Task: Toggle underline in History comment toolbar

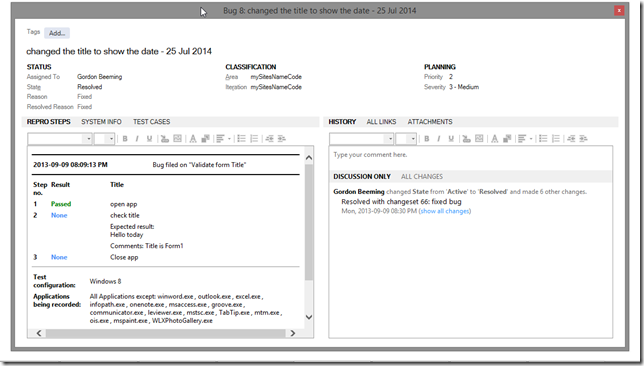Action: coord(451,139)
